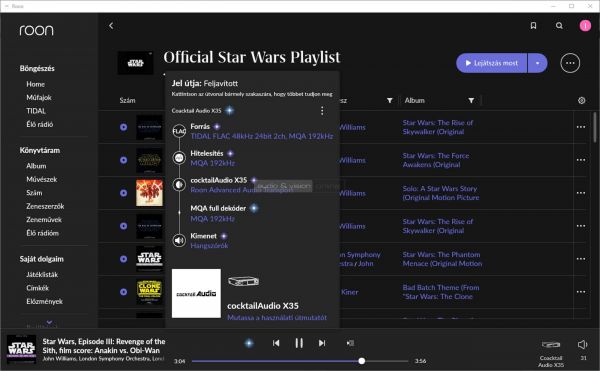Open the three-dot menu beside Lejátszás most
The width and height of the screenshot is (600, 371).
[x=570, y=63]
